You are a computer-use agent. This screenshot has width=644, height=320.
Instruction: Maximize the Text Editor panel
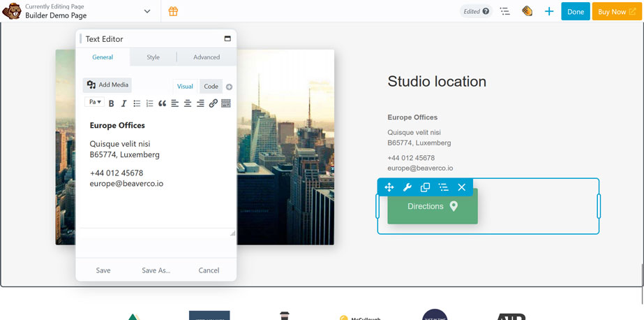tap(227, 38)
